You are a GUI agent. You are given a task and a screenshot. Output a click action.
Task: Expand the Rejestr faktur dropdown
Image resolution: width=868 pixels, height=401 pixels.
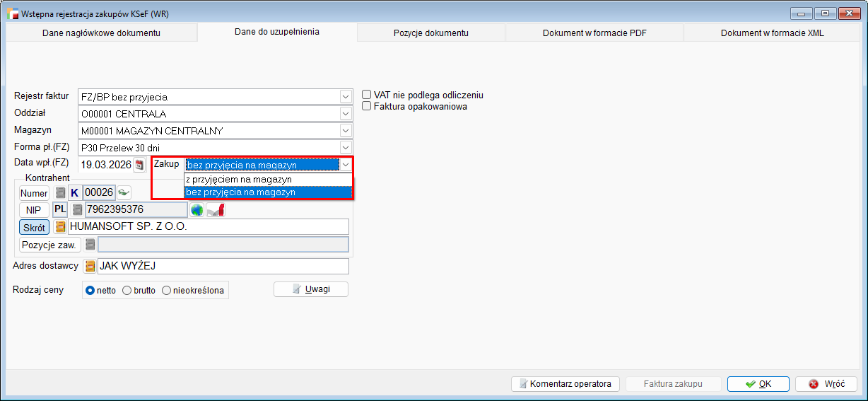tap(345, 97)
